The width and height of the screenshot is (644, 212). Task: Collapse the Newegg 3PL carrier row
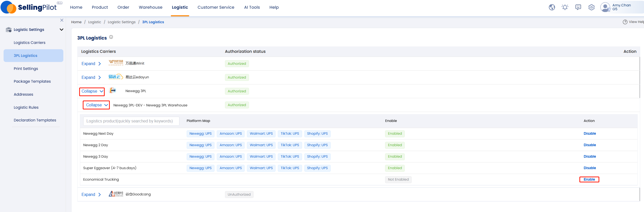pos(92,91)
